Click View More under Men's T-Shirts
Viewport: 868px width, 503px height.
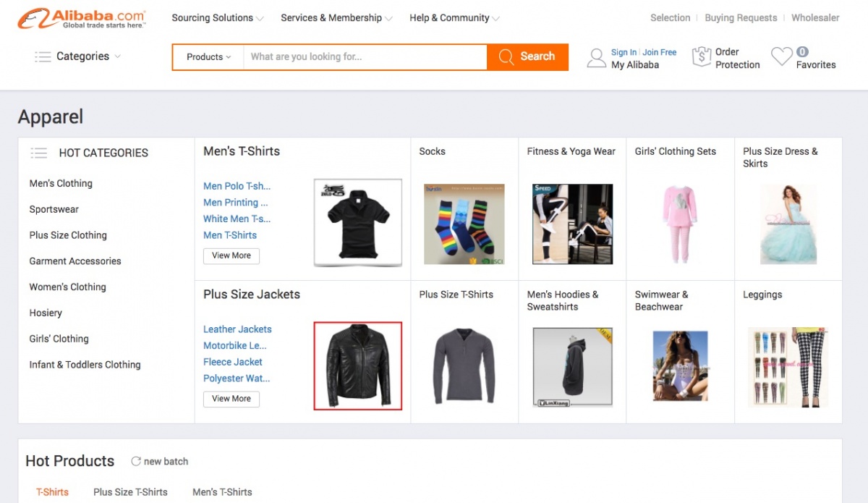pos(231,255)
